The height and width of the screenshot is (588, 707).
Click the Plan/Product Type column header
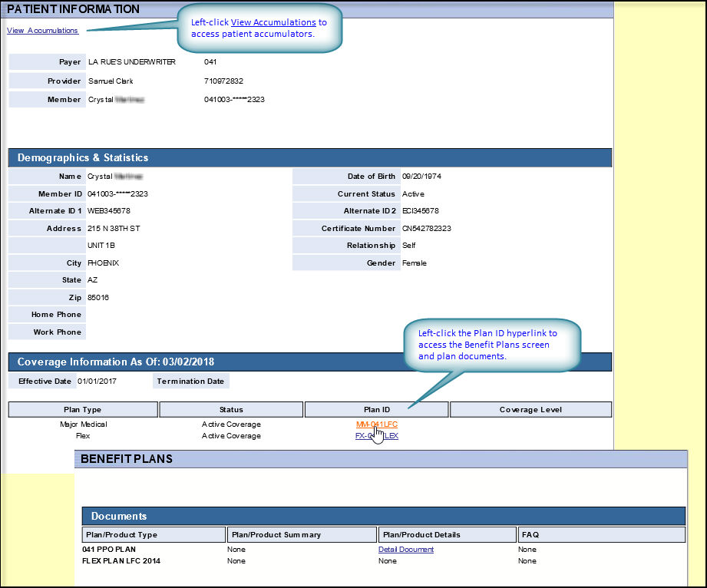pos(154,535)
